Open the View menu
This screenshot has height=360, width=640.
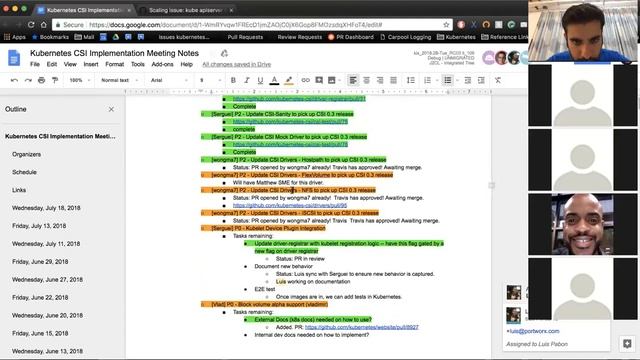[x=70, y=64]
